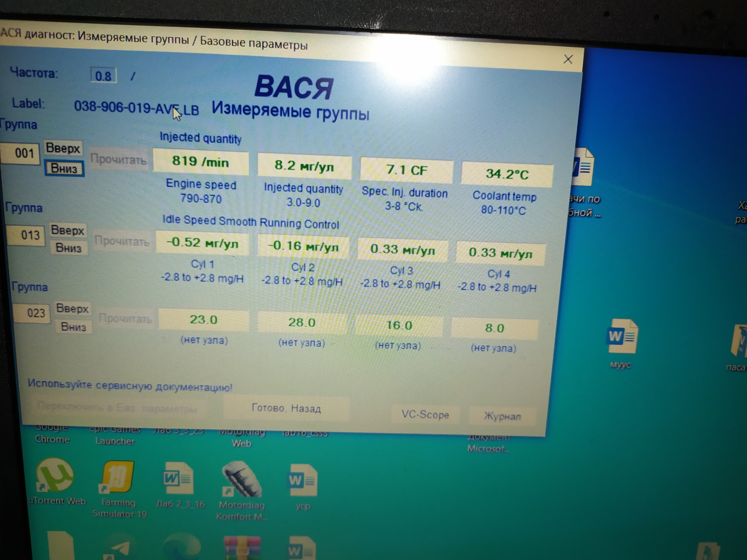Click the Idle Speed Smooth Running Control heading
Image resolution: width=747 pixels, height=560 pixels.
point(251,222)
